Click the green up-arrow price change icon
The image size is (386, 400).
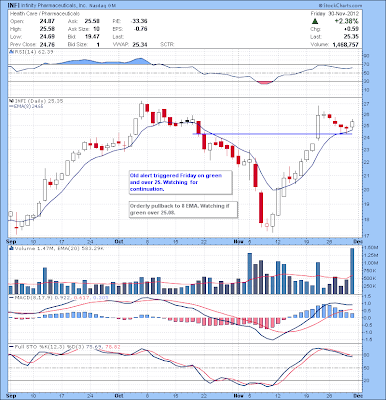click(314, 22)
